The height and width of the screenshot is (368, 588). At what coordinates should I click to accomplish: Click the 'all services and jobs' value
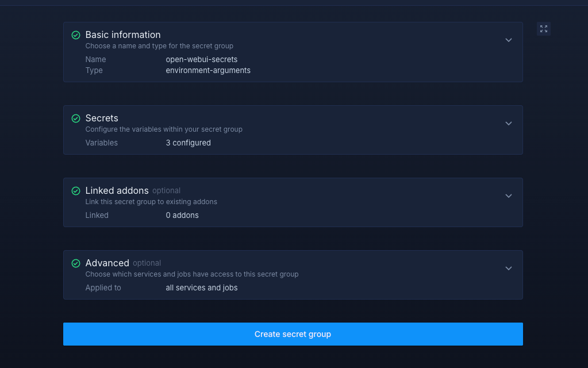pos(201,288)
